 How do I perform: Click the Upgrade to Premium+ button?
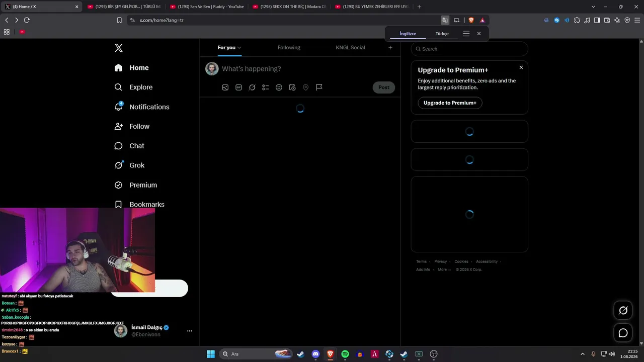coord(450,103)
